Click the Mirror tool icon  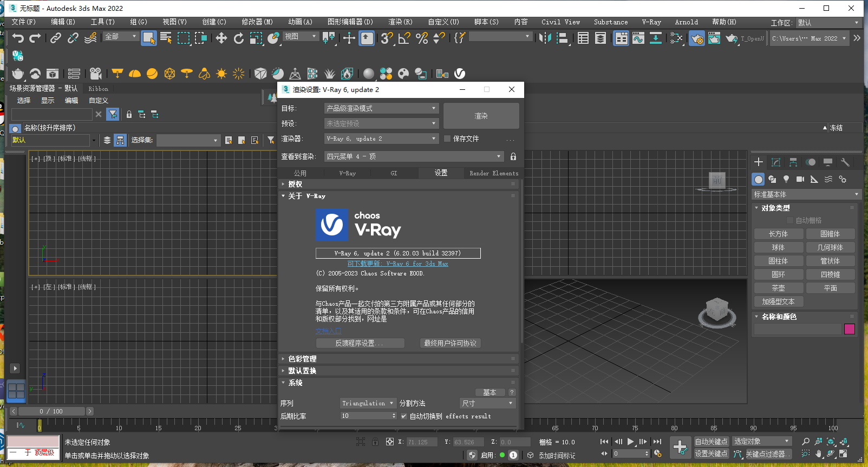tap(545, 38)
